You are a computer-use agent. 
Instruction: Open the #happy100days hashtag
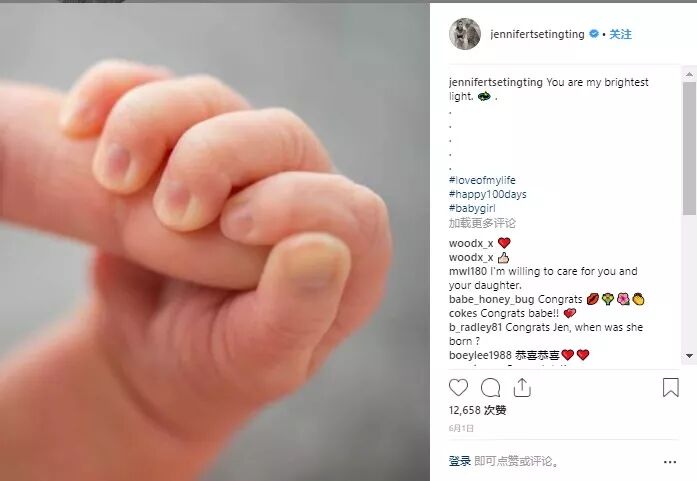pyautogui.click(x=487, y=194)
